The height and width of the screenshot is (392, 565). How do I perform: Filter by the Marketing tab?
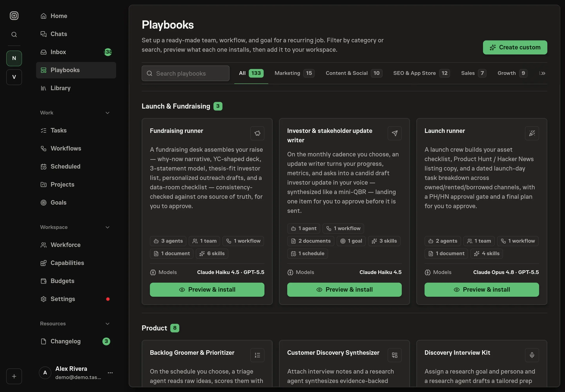294,73
